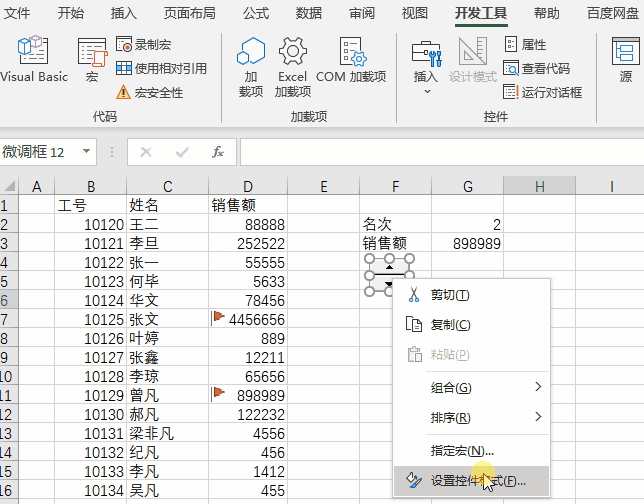Select row 6 header
Screen dimensions: 644x504
click(8, 300)
